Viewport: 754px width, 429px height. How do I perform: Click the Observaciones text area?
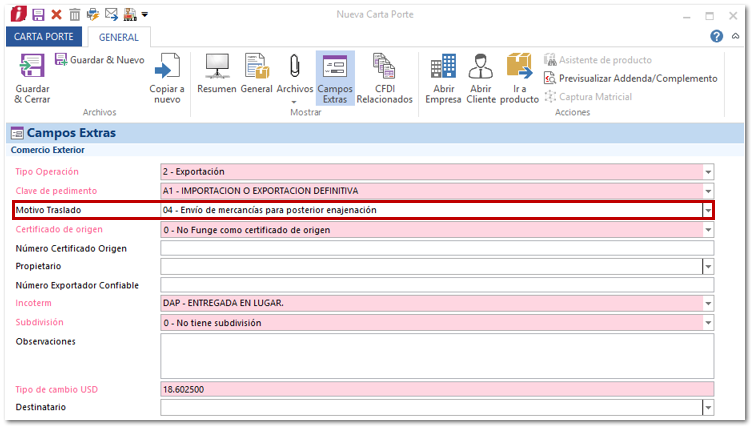pyautogui.click(x=436, y=356)
